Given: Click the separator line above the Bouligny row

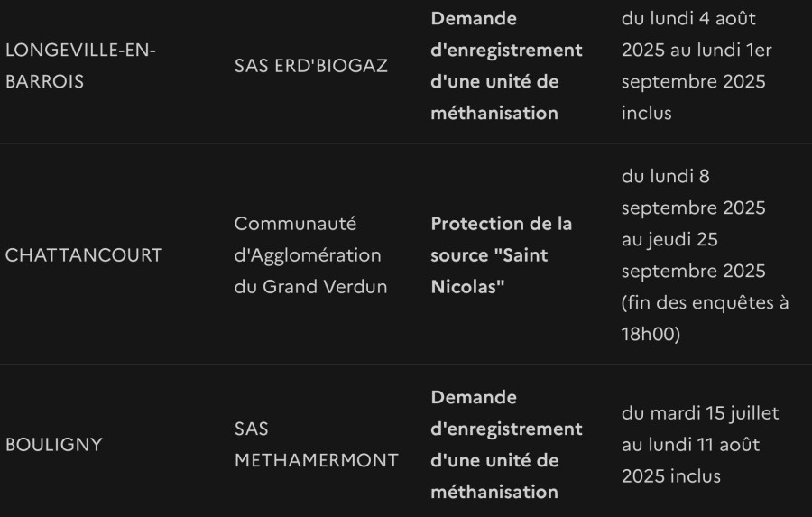Looking at the screenshot, I should coord(406,365).
